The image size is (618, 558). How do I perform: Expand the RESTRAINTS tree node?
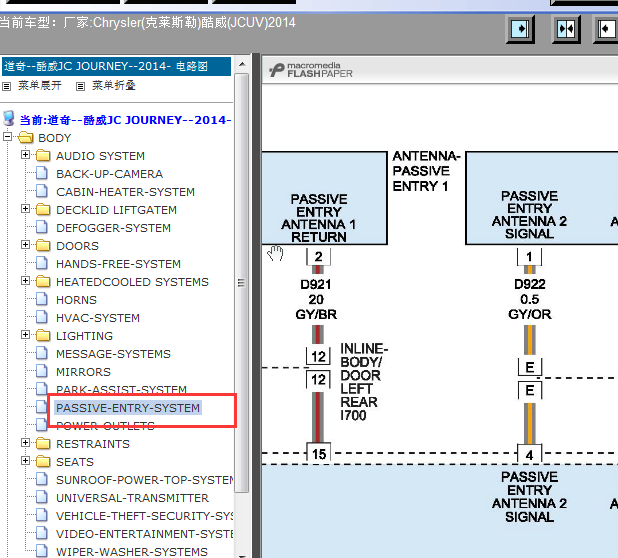[x=25, y=443]
